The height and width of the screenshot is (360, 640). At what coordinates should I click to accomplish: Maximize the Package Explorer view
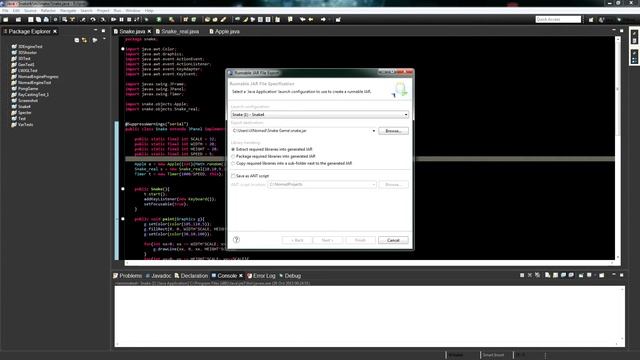pyautogui.click(x=103, y=31)
